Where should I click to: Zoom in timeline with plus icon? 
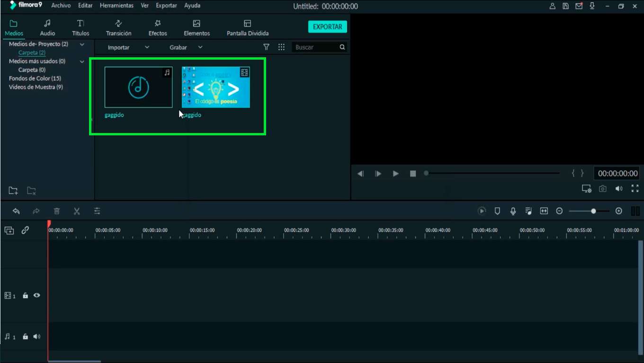pos(619,211)
